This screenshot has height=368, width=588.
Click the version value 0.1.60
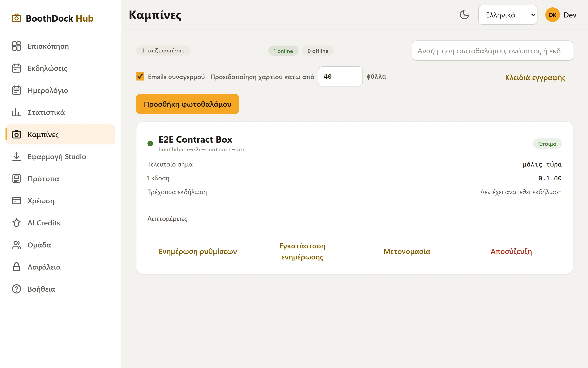pyautogui.click(x=550, y=178)
